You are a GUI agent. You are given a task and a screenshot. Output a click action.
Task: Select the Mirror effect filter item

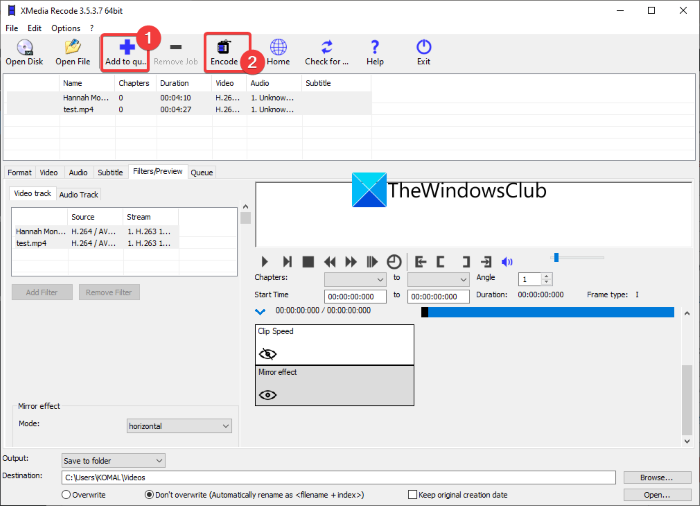point(335,385)
